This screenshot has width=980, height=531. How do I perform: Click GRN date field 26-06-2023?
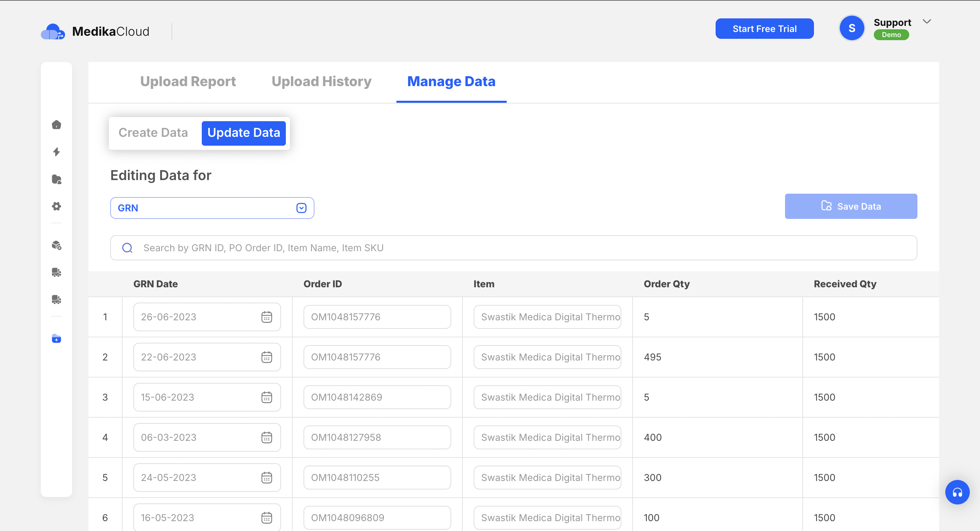point(207,317)
